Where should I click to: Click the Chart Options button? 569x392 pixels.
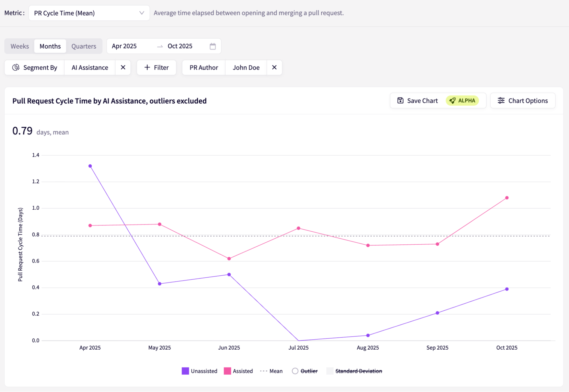click(x=523, y=100)
